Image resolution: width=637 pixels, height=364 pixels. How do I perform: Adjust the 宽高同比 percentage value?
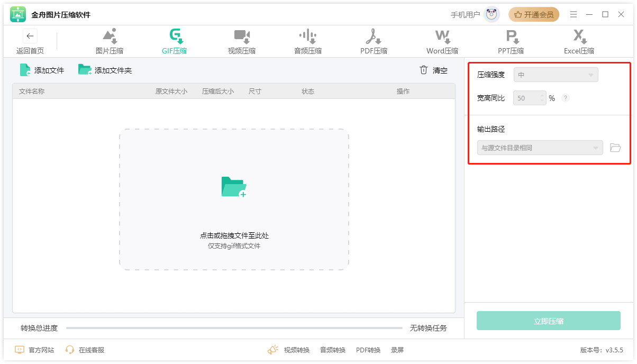click(x=529, y=98)
